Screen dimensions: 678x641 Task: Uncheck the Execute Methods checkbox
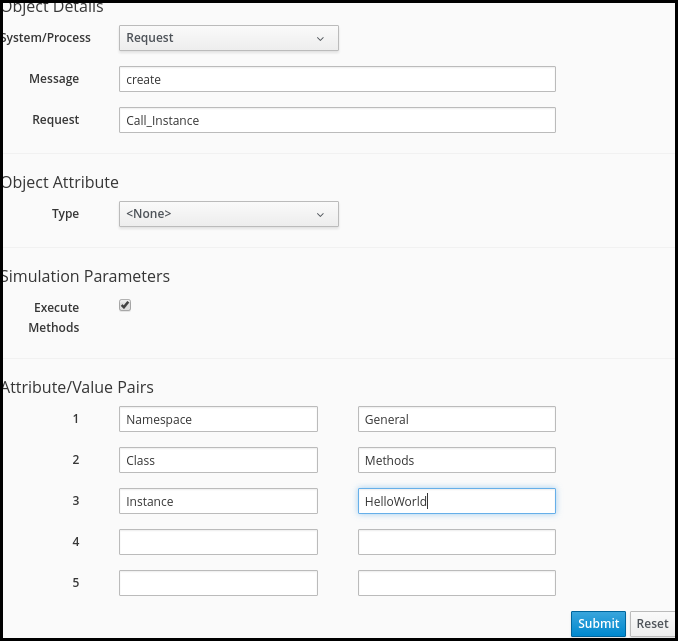coord(125,305)
